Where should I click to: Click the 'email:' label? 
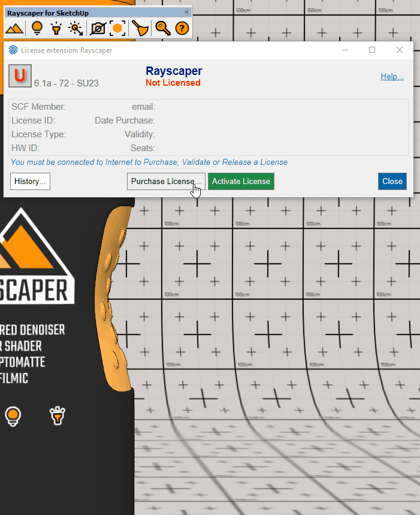click(143, 107)
